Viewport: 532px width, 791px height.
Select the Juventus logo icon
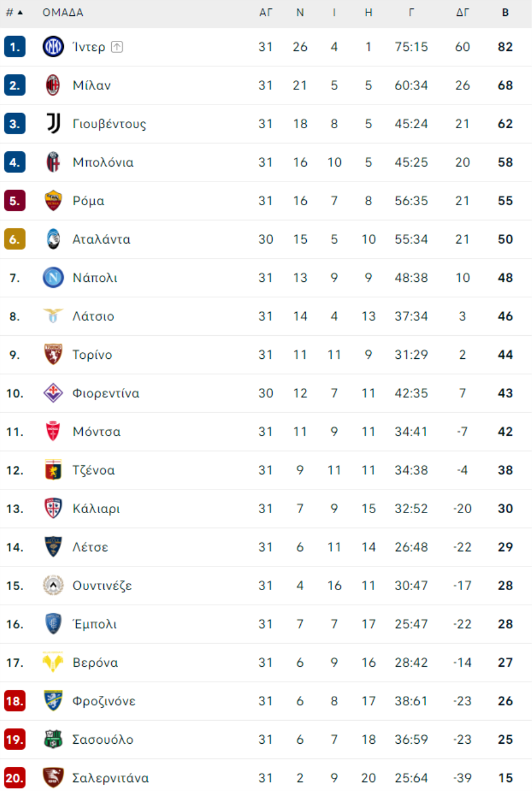pos(53,124)
